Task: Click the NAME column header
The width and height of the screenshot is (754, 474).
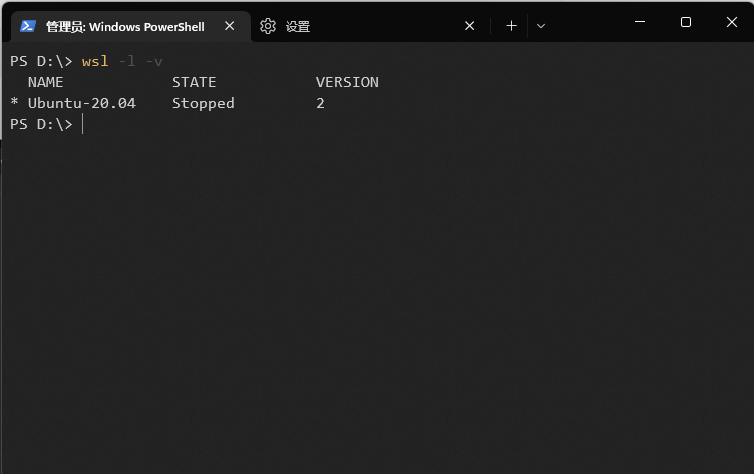Action: (x=45, y=82)
